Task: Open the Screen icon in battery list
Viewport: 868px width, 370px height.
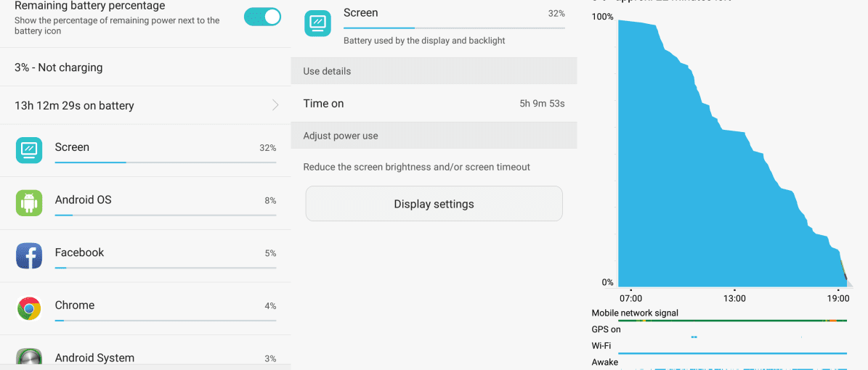Action: (29, 150)
